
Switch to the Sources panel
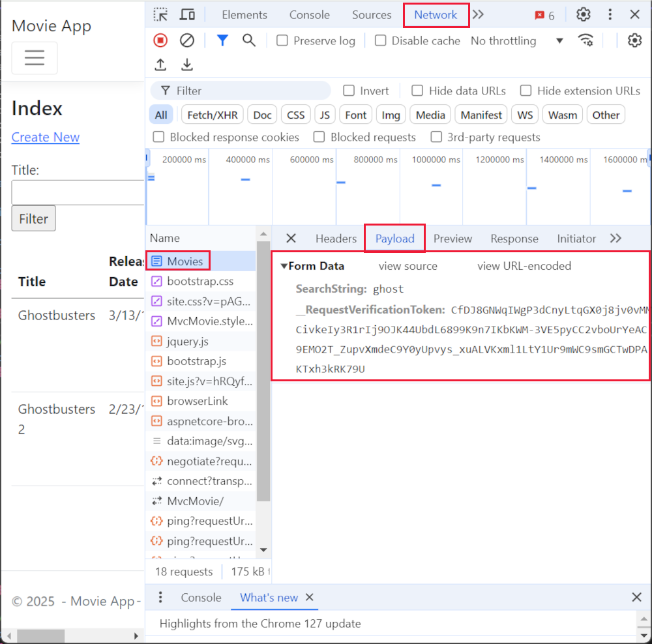click(372, 15)
